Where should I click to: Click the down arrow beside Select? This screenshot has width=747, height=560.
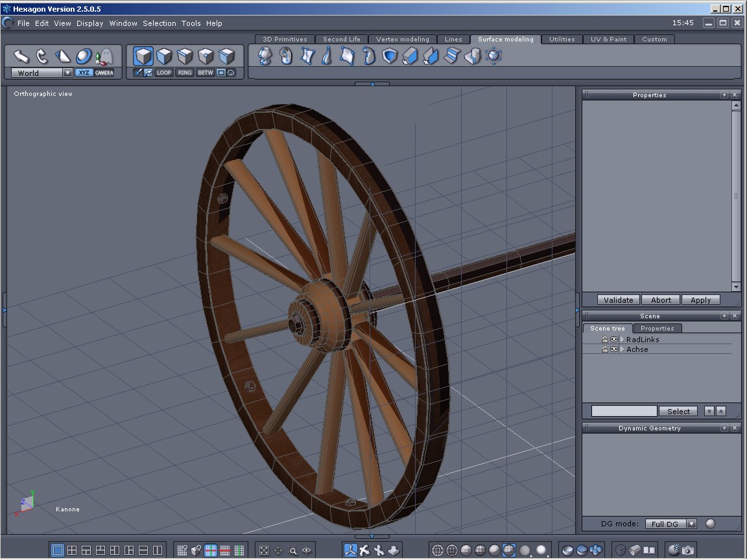709,412
